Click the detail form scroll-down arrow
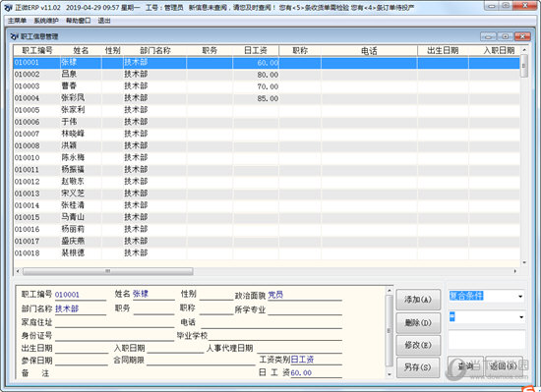This screenshot has height=392, width=541. point(390,374)
